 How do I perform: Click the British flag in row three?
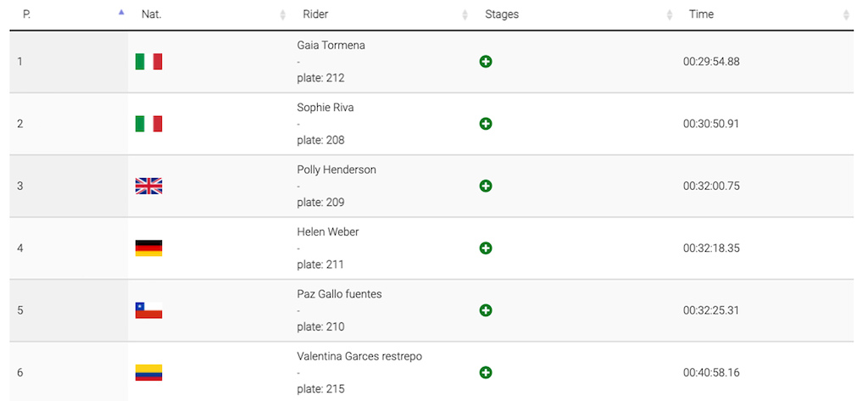pos(148,186)
